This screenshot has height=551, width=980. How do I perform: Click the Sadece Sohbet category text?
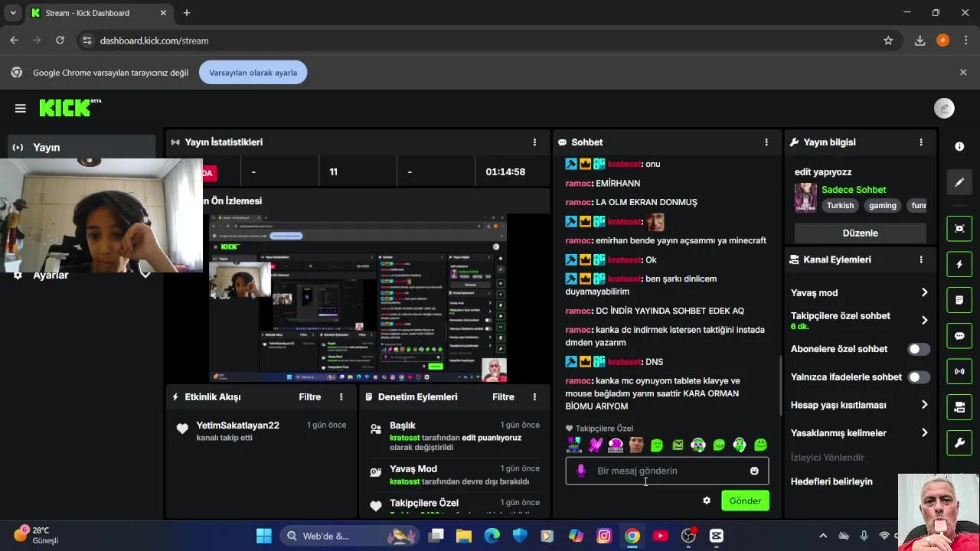tap(854, 190)
